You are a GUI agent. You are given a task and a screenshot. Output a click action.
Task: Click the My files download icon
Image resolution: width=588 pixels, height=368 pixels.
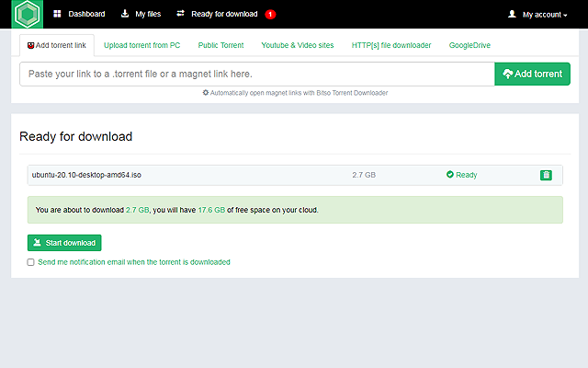[125, 14]
